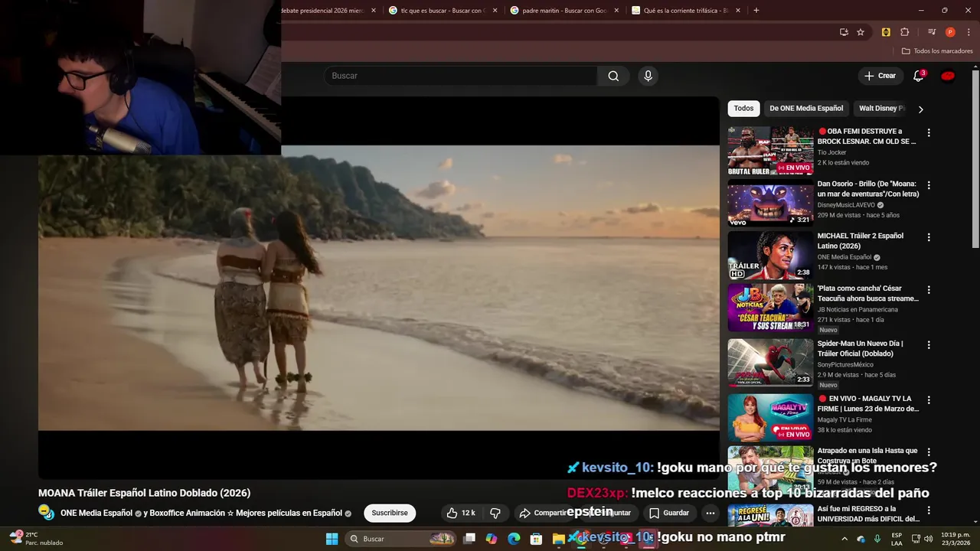Open Copilot from the taskbar

tap(492, 539)
